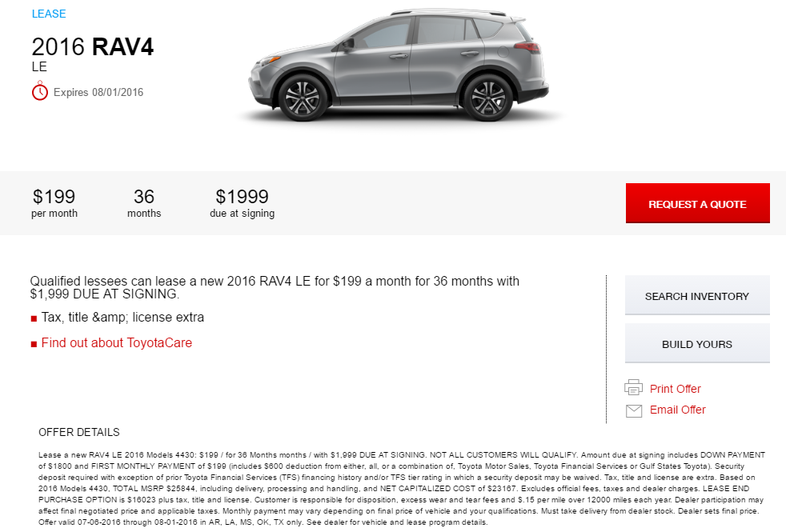This screenshot has width=786, height=532.
Task: Click the printer icon beside Print Offer
Action: (633, 388)
